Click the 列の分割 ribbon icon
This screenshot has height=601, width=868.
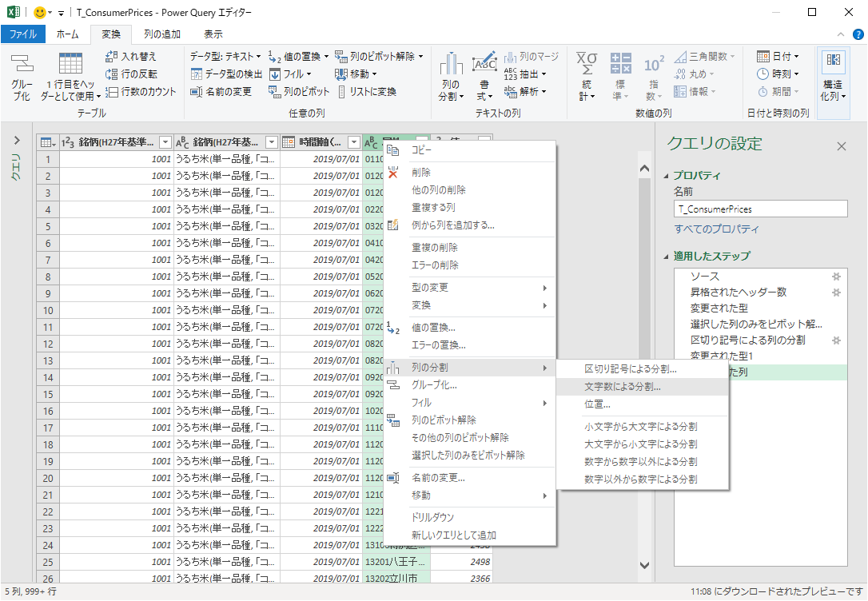(x=451, y=66)
